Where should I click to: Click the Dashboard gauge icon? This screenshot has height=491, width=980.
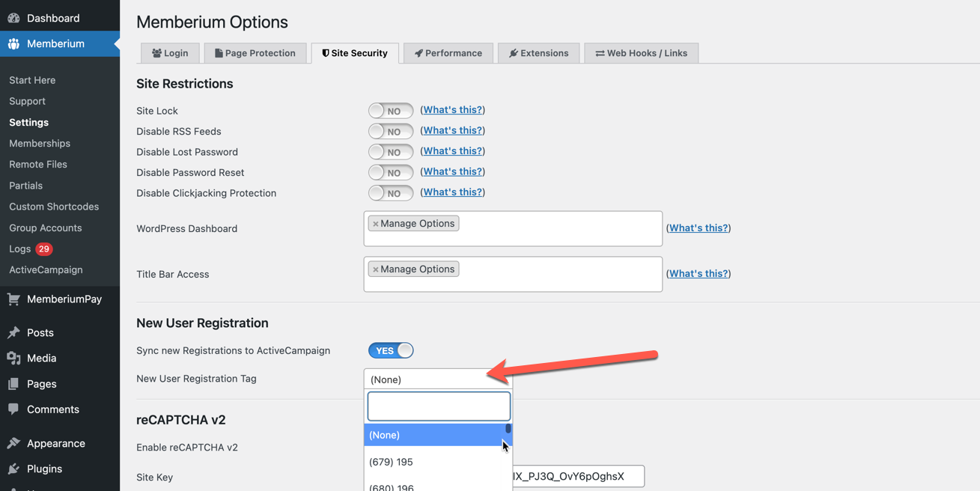(x=13, y=18)
